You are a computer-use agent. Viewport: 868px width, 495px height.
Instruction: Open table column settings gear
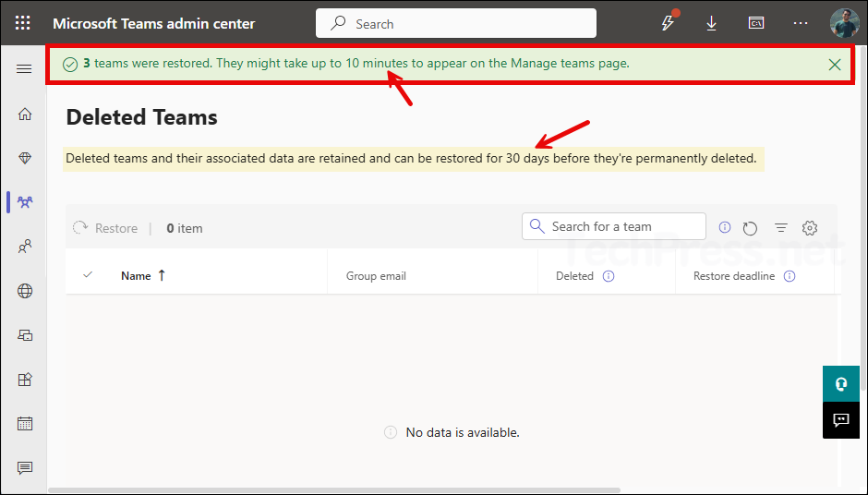coord(810,227)
